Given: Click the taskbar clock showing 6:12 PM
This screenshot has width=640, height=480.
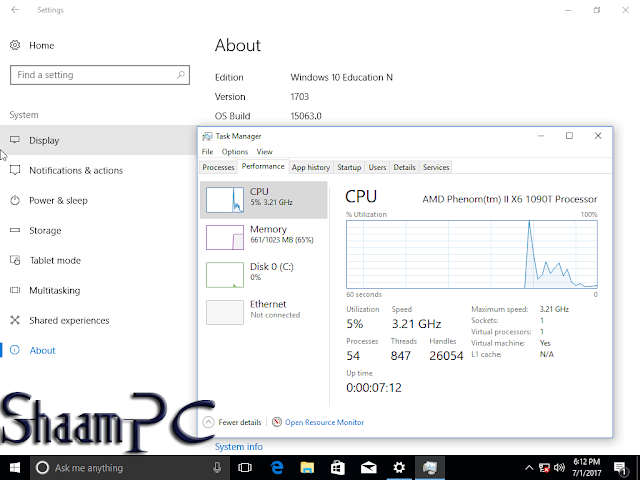Looking at the screenshot, I should (x=587, y=468).
